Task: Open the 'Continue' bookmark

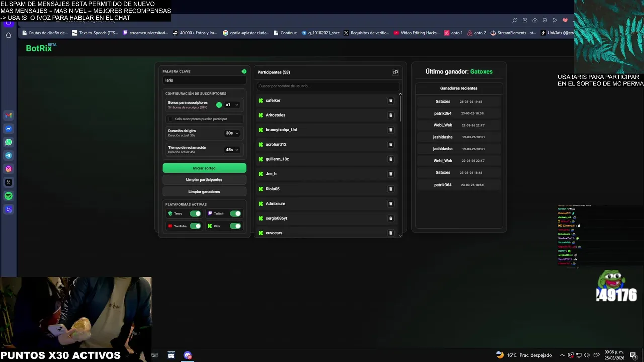Action: click(285, 33)
